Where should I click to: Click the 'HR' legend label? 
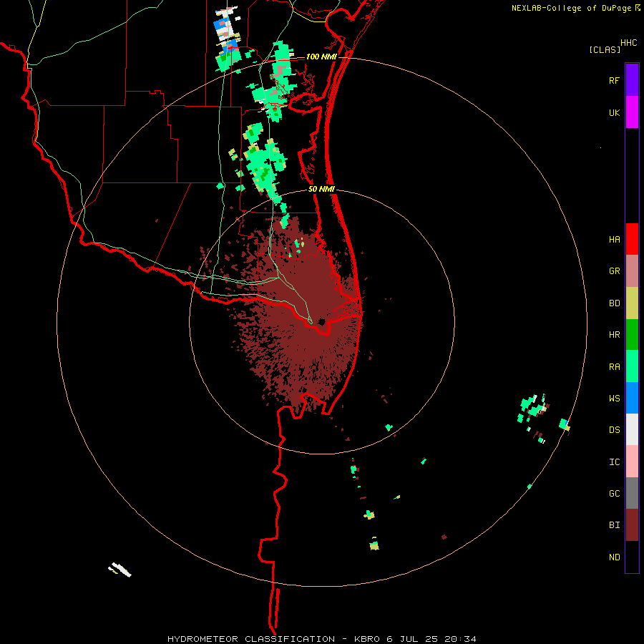tap(614, 335)
